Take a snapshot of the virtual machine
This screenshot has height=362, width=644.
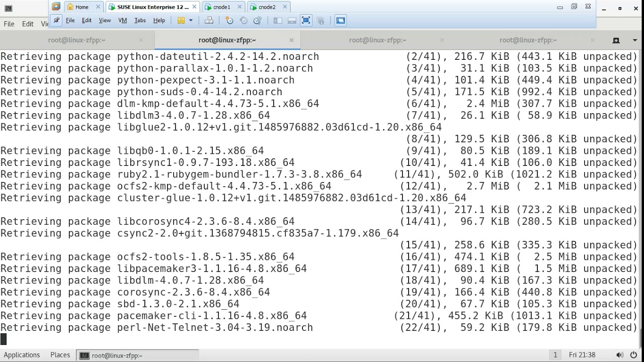pos(229,20)
